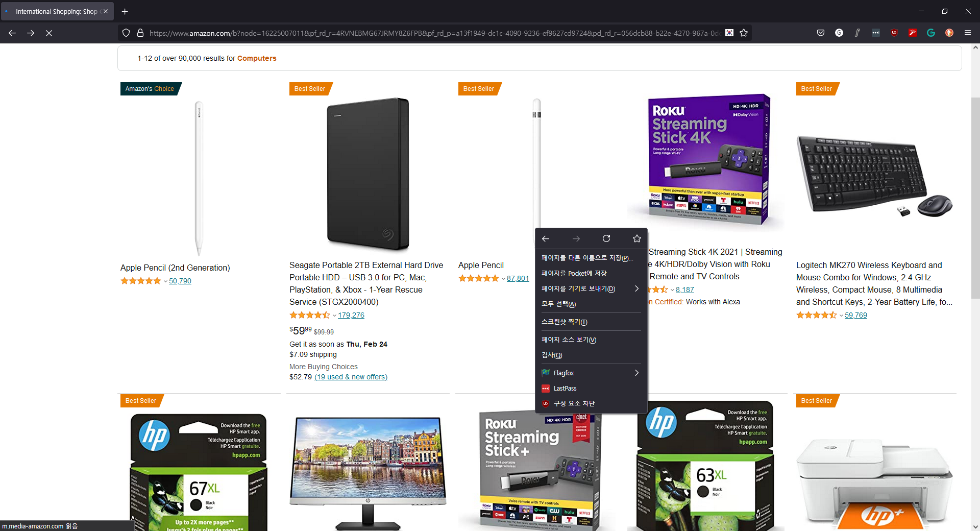Image resolution: width=980 pixels, height=531 pixels.
Task: Bookmark this page with the address bar star
Action: click(744, 33)
